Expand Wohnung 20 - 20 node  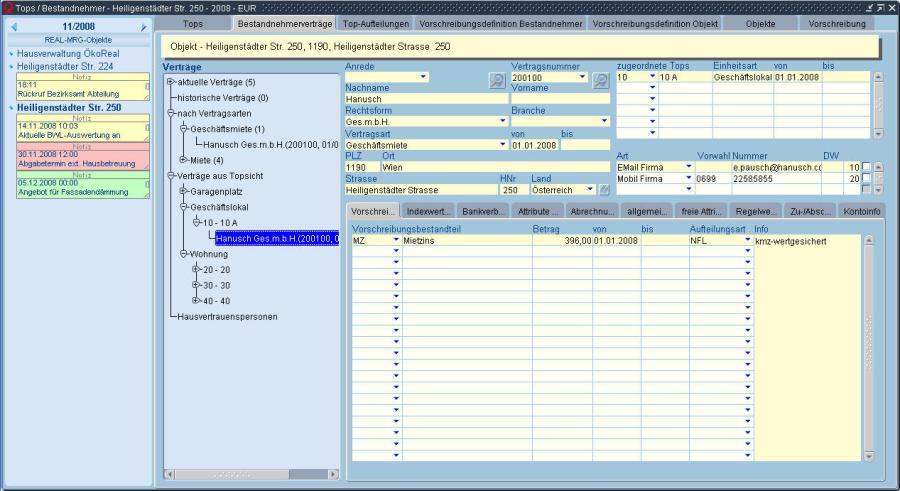pos(196,269)
